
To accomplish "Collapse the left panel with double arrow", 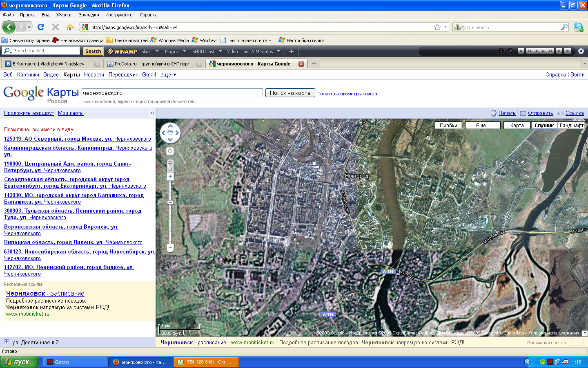I will click(x=152, y=113).
